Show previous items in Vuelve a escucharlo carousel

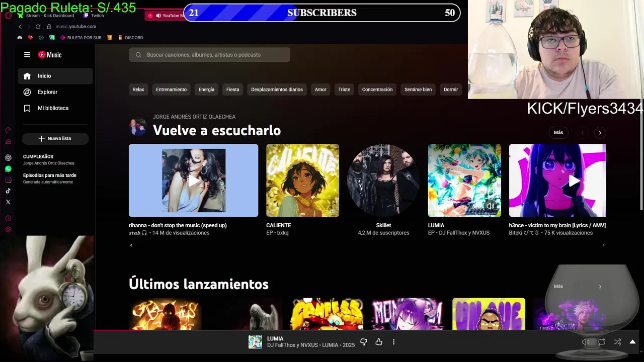pyautogui.click(x=583, y=133)
